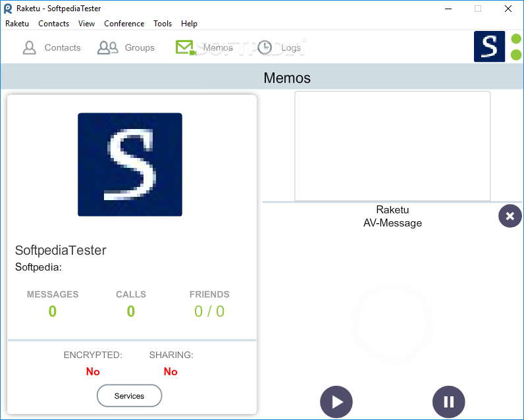
Task: Switch to the Groups toolbar label
Action: pos(140,48)
